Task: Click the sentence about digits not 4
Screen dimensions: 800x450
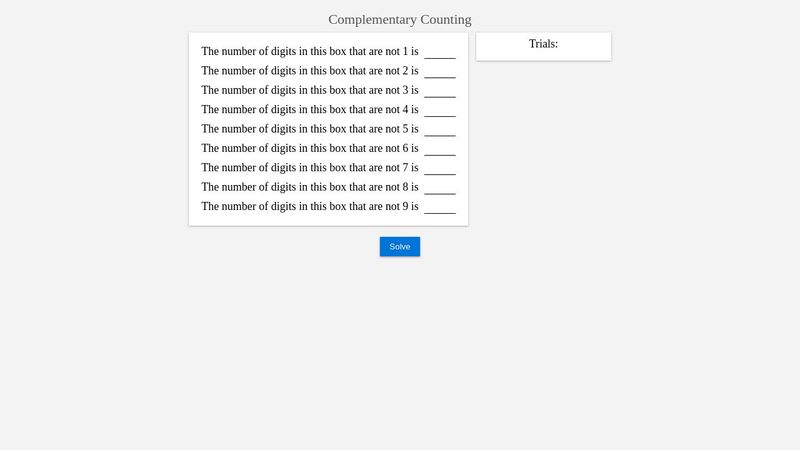Action: 309,110
